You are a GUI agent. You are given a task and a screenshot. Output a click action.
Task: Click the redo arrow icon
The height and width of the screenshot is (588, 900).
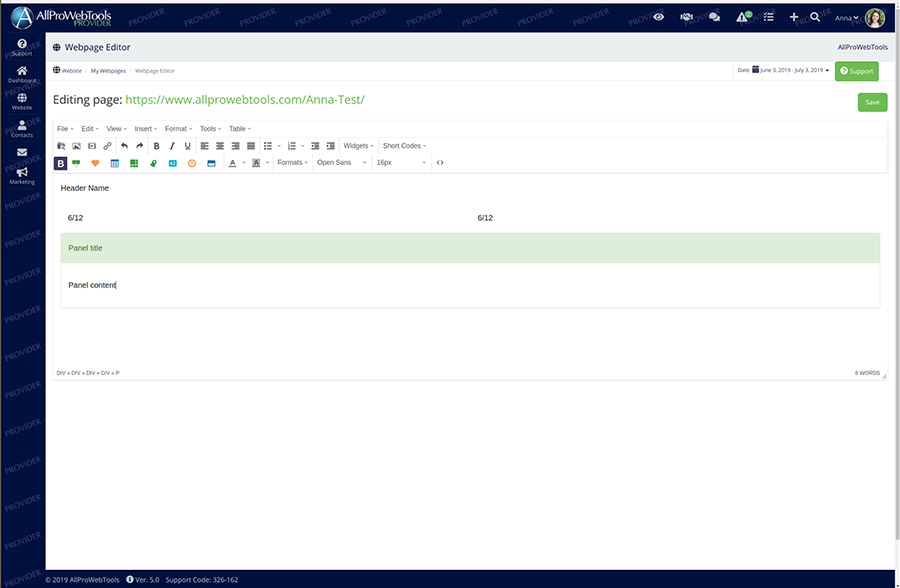coord(139,146)
